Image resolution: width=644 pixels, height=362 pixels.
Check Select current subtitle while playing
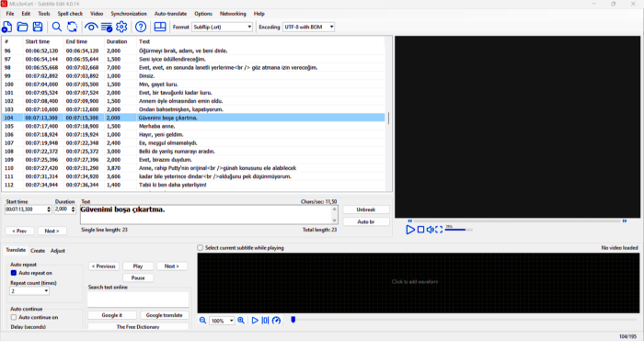click(200, 248)
